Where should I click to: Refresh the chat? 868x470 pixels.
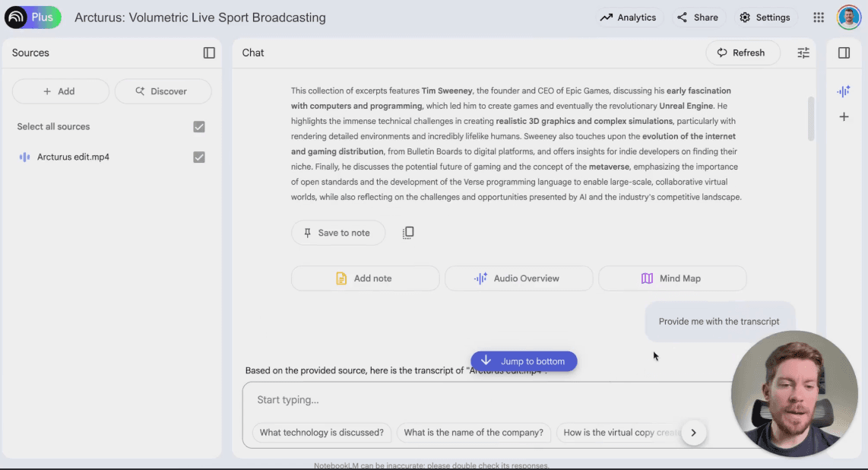pyautogui.click(x=743, y=52)
